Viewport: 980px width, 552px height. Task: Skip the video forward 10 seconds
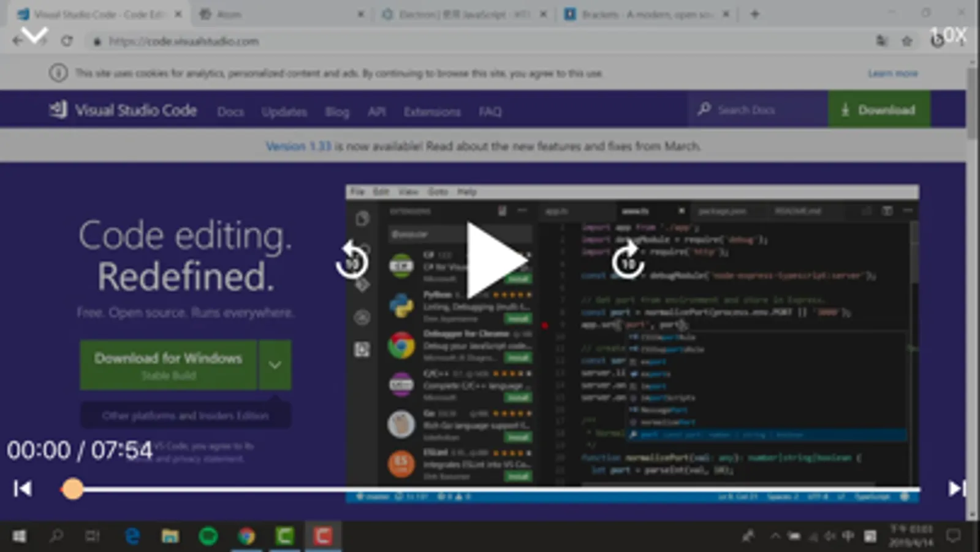tap(628, 260)
